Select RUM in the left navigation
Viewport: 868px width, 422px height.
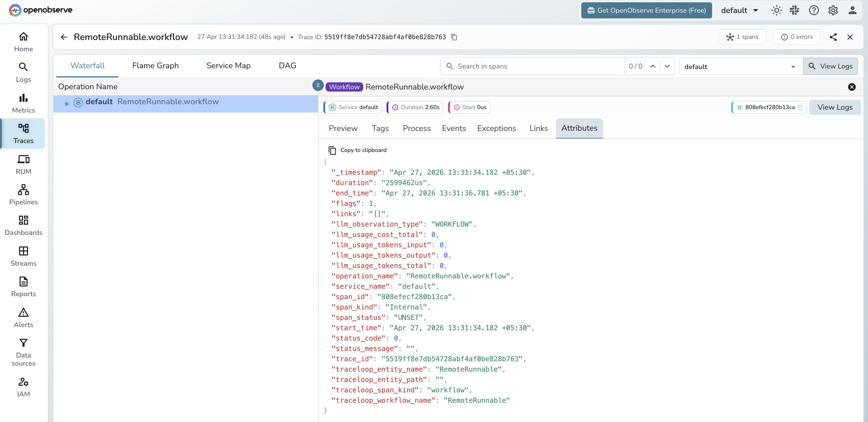point(23,164)
